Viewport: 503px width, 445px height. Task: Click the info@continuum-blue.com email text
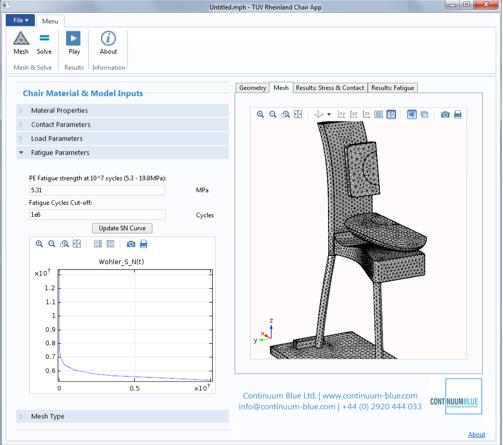click(287, 406)
